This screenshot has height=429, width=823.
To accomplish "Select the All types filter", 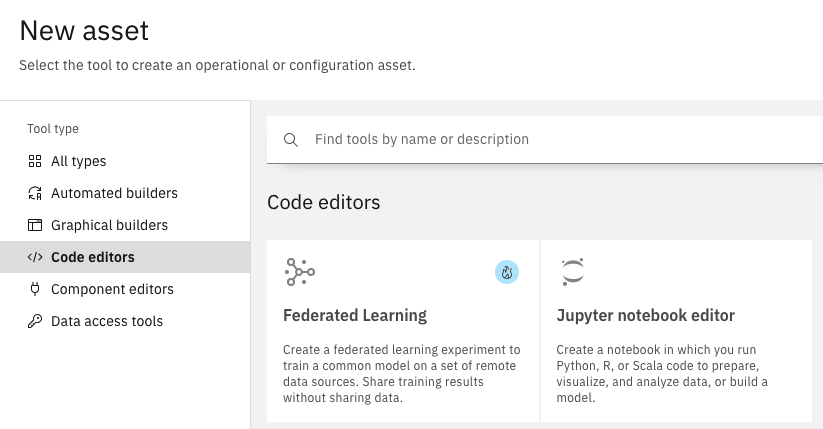I will [78, 161].
